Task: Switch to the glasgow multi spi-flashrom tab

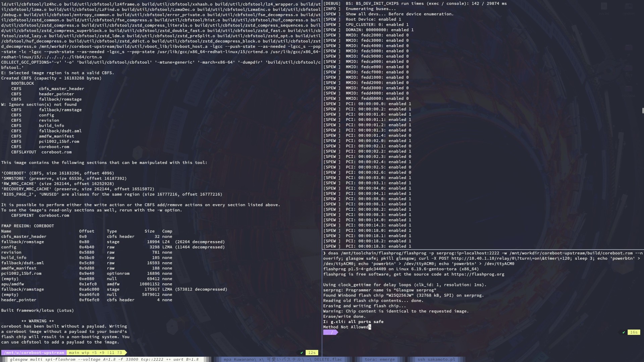Action: (104, 359)
